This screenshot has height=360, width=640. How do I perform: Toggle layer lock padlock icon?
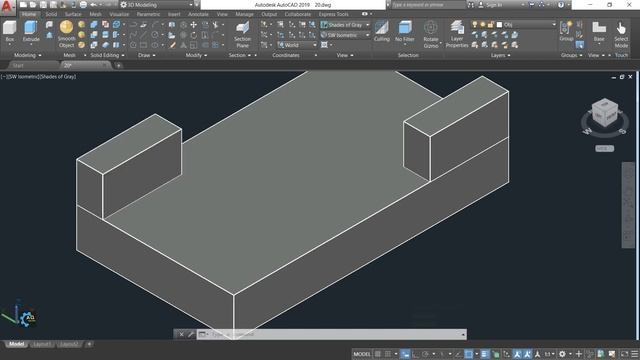click(x=490, y=25)
